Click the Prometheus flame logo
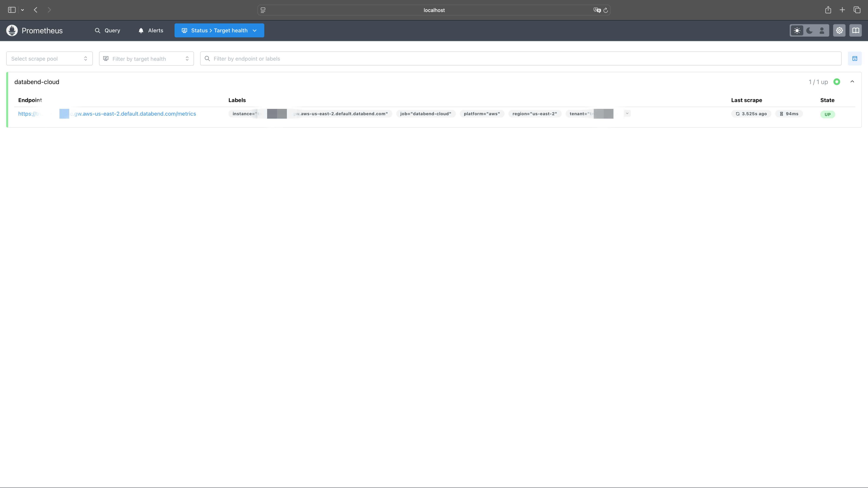Screen dimensions: 868x488 click(12, 30)
